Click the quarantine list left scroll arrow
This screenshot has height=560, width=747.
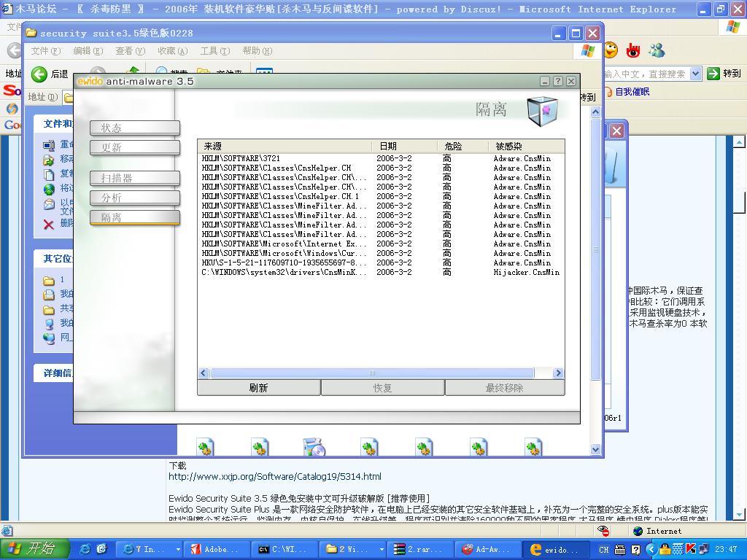[x=204, y=373]
